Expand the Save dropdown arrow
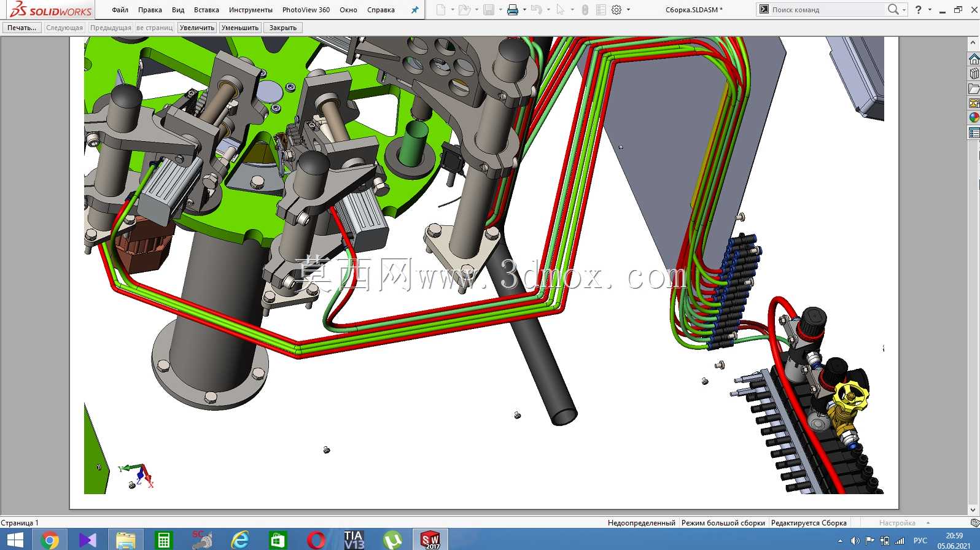Image resolution: width=980 pixels, height=550 pixels. pos(500,10)
